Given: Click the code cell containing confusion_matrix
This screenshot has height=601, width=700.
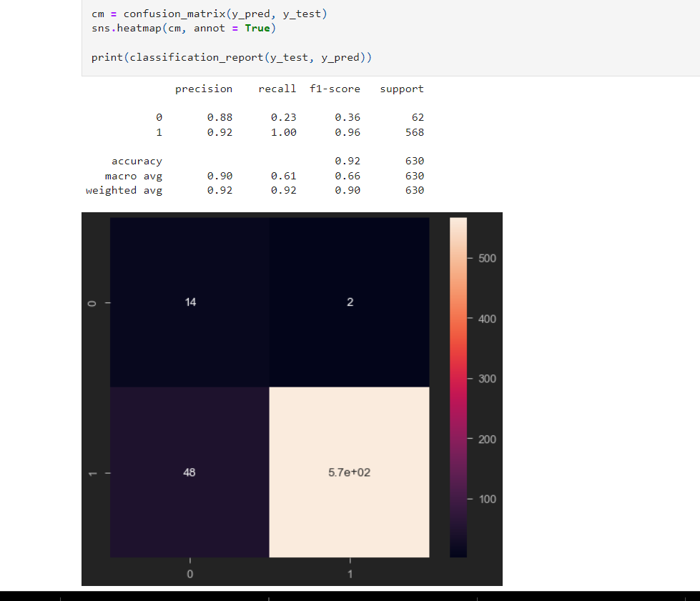Looking at the screenshot, I should click(x=207, y=13).
